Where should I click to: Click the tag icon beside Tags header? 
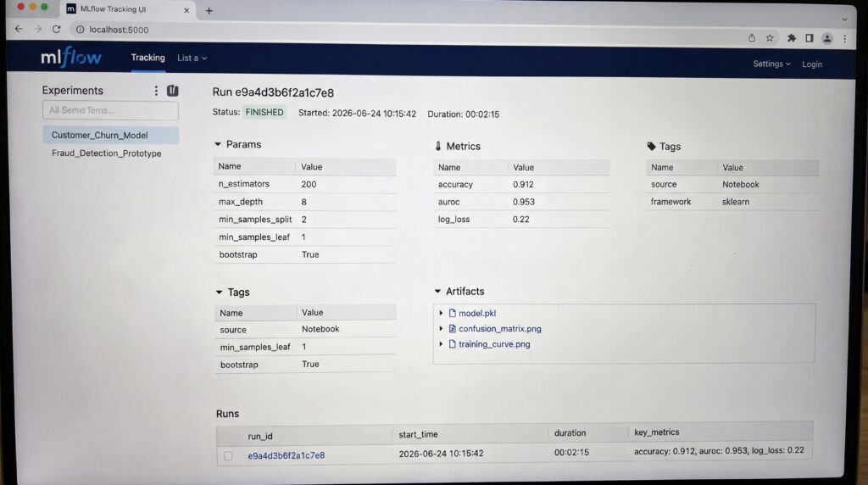(651, 146)
